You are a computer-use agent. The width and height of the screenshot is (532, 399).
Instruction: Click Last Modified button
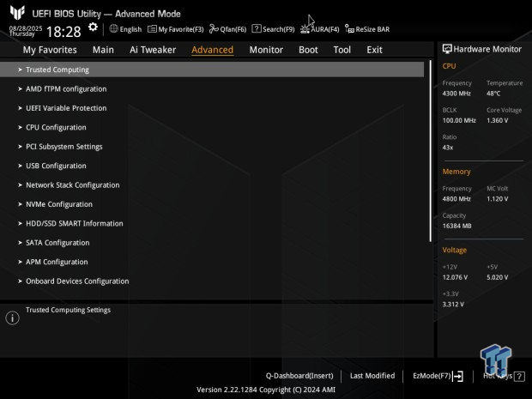coord(372,376)
